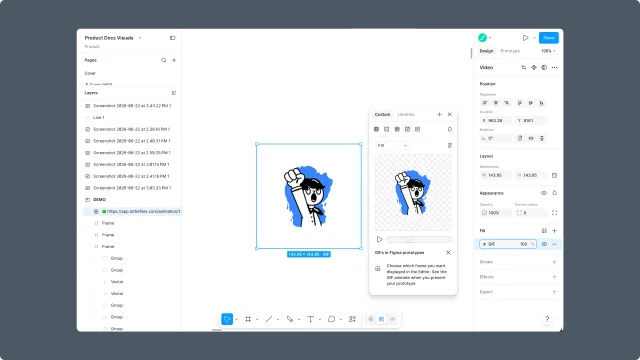Choose video fill type in picker
Viewport: 640px width, 360px height.
(x=417, y=129)
